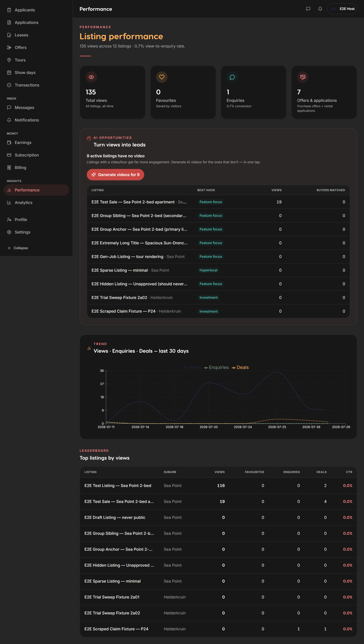
Task: Open E2E Test Sale row in AI opportunities table
Action: (218, 202)
